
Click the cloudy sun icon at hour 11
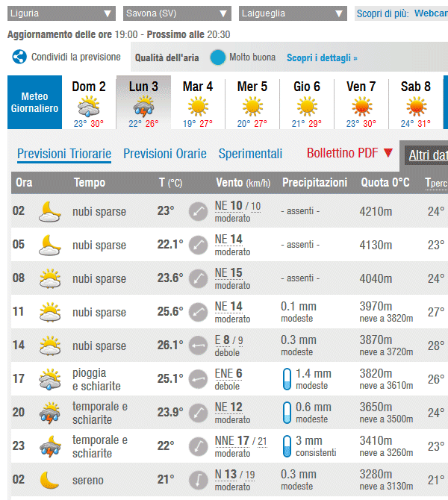tap(50, 312)
